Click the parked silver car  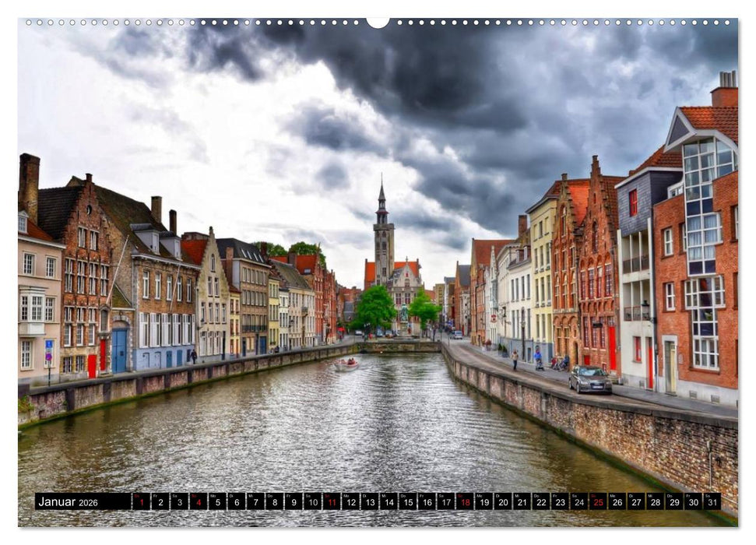[589, 379]
